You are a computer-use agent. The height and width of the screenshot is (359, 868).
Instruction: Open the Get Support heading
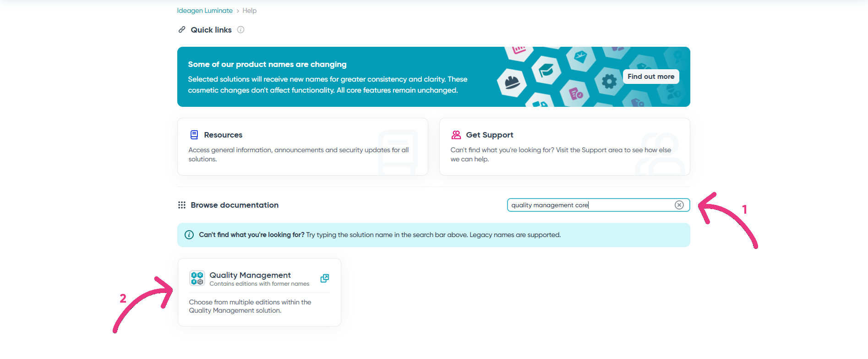(x=489, y=135)
